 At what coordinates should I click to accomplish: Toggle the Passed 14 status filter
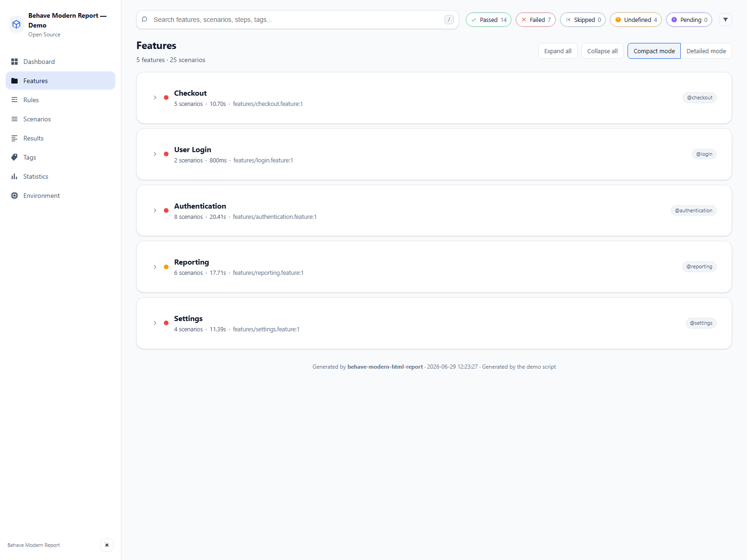point(488,20)
